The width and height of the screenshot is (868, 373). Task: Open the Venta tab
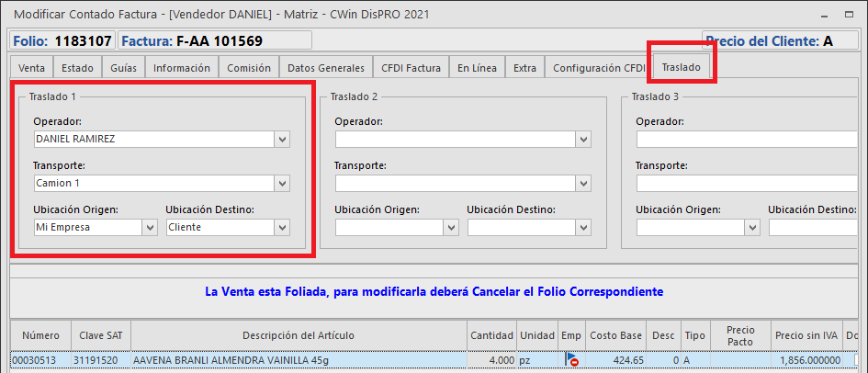31,68
